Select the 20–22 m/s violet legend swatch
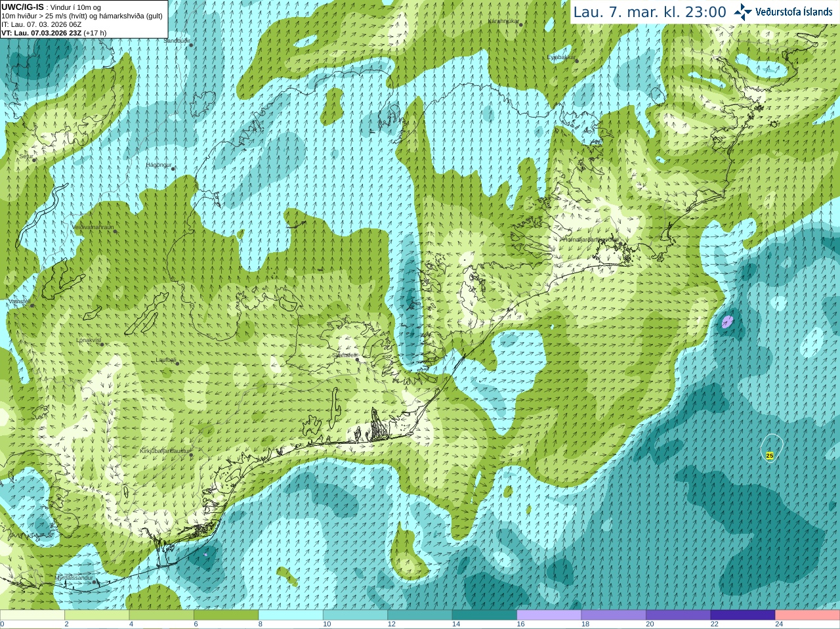The width and height of the screenshot is (840, 629). click(679, 615)
